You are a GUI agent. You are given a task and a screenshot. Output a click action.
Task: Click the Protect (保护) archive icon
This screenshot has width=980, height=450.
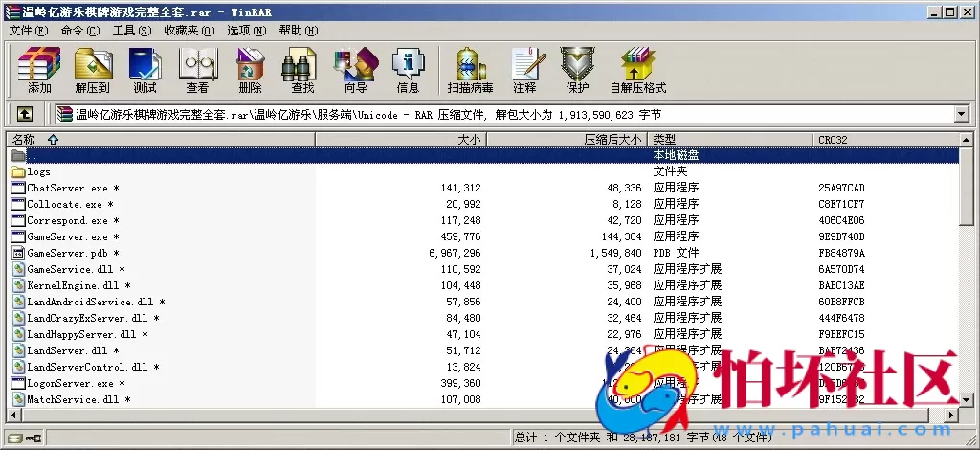click(x=577, y=70)
